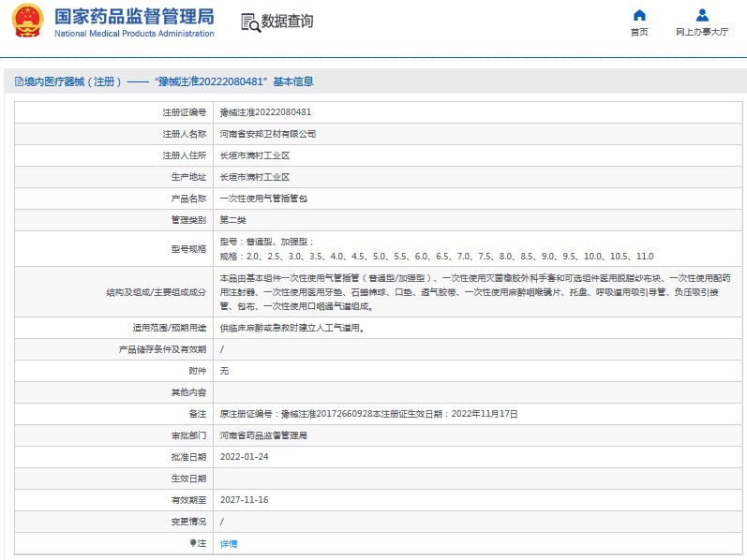Click the management category value 第二类
Viewport: 747px width, 560px height.
[232, 220]
